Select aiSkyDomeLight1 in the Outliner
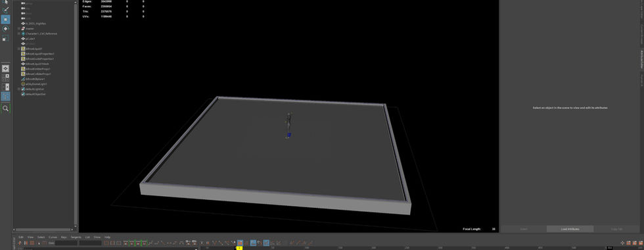This screenshot has width=644, height=250. pos(34,84)
